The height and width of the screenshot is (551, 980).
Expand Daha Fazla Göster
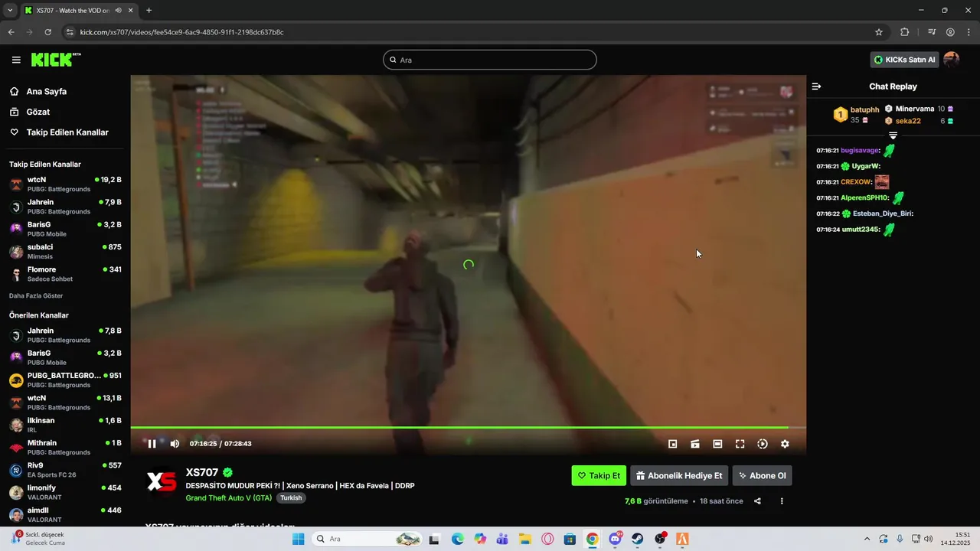36,295
